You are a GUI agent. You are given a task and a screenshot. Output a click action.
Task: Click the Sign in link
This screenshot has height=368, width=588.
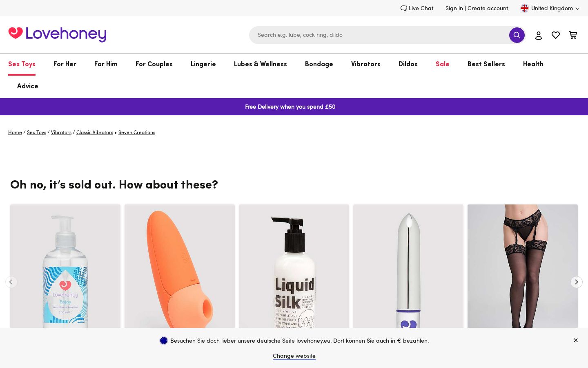pos(454,8)
